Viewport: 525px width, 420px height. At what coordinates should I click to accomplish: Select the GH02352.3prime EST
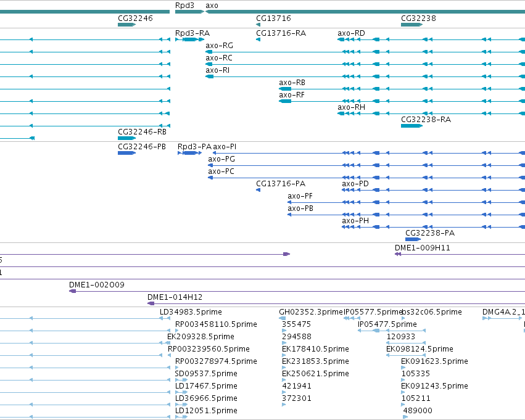click(x=311, y=312)
